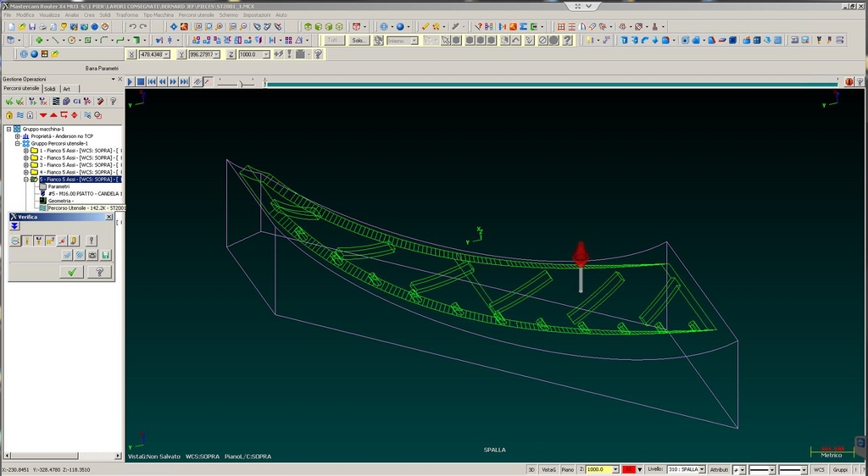868x476 pixels.
Task: Open help from Verifica dialog bottom button
Action: click(100, 271)
